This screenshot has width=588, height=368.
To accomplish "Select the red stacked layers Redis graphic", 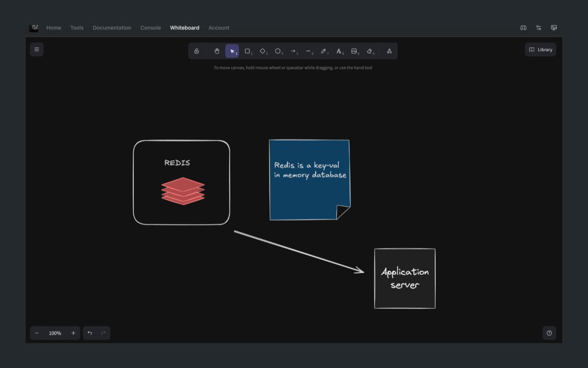I will pyautogui.click(x=183, y=191).
